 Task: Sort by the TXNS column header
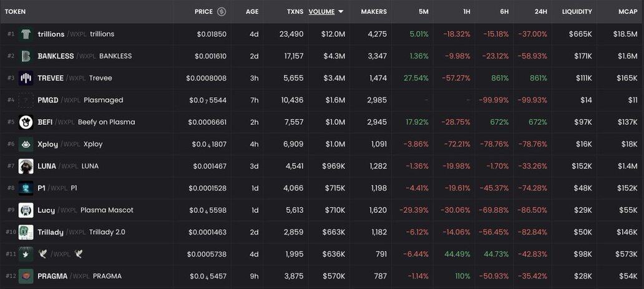tap(295, 11)
